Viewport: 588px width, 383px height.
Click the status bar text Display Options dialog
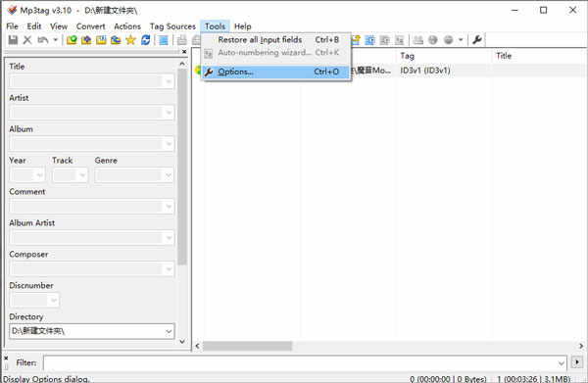click(46, 379)
